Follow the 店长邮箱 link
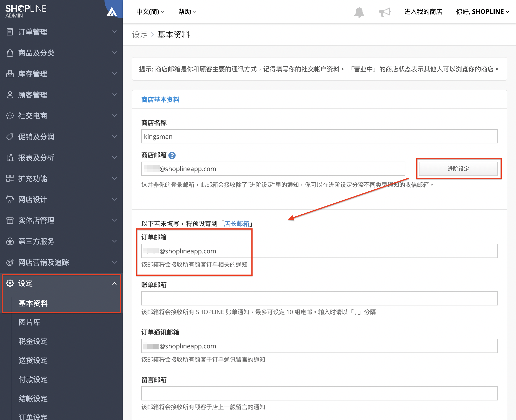Screen dimensions: 516x420 click(x=236, y=224)
